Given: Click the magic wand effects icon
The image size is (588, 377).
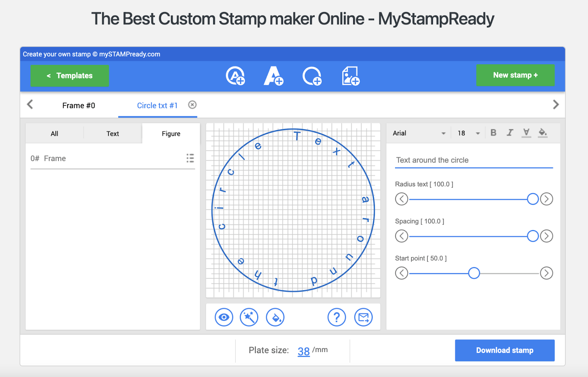Looking at the screenshot, I should click(x=249, y=317).
